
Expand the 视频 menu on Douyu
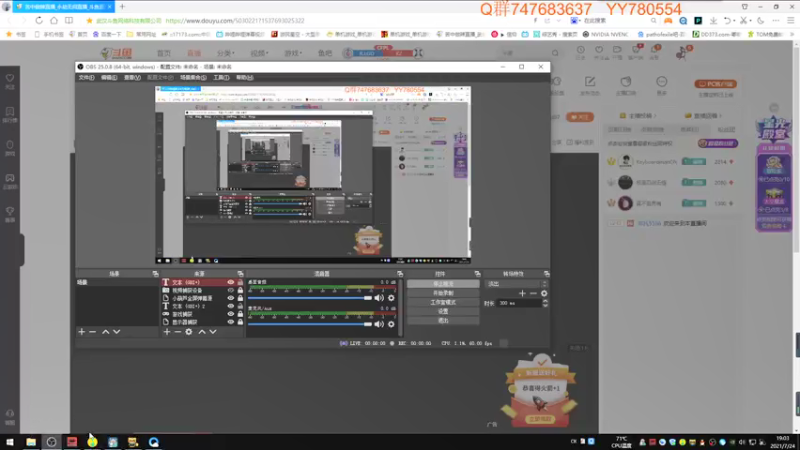(x=259, y=53)
